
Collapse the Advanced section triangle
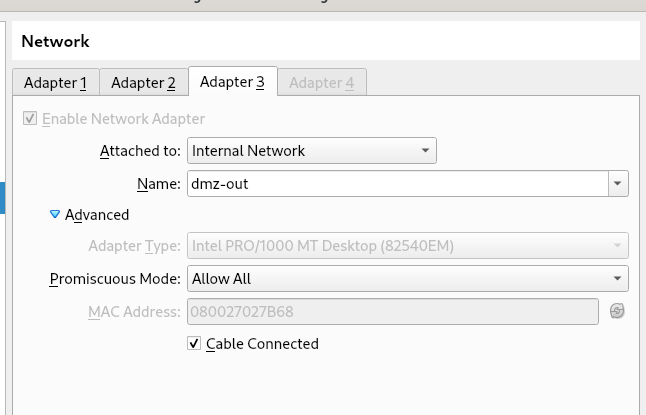pos(55,214)
